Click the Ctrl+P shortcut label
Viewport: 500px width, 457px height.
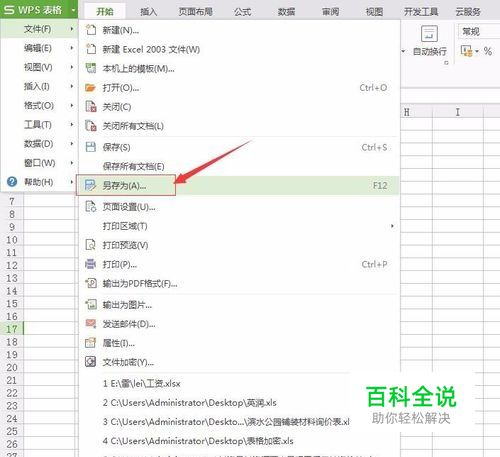click(x=374, y=264)
